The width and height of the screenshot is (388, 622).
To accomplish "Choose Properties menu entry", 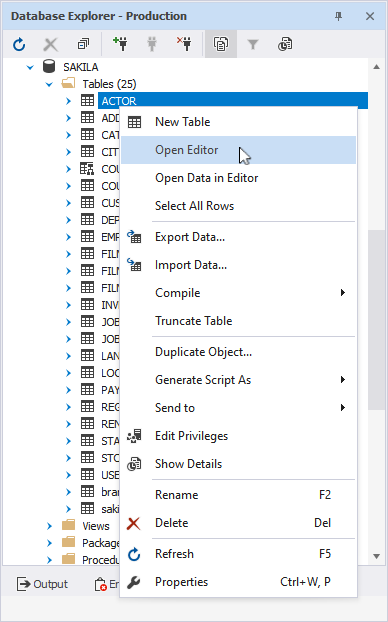I will (x=238, y=582).
